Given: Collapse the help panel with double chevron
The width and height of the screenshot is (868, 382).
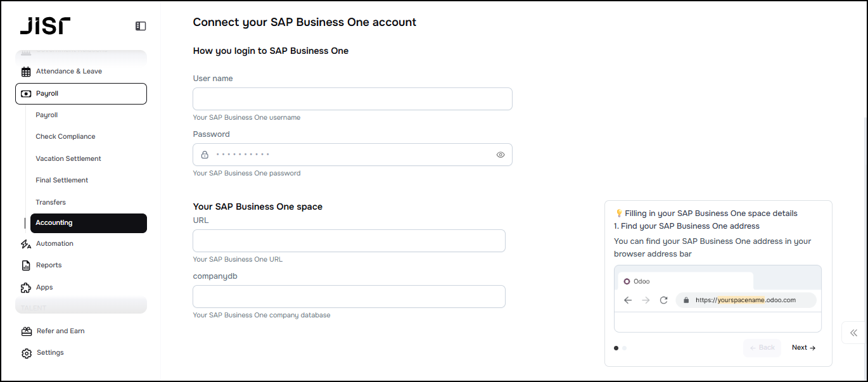Looking at the screenshot, I should pos(853,333).
